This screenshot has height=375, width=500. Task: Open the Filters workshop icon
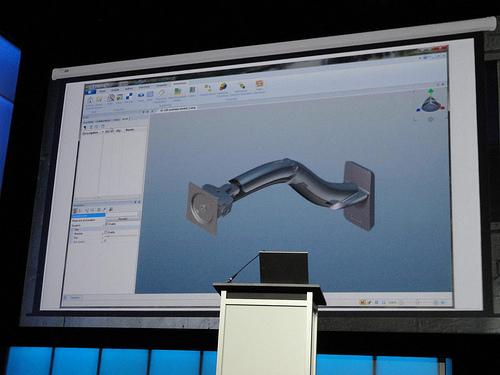(111, 98)
